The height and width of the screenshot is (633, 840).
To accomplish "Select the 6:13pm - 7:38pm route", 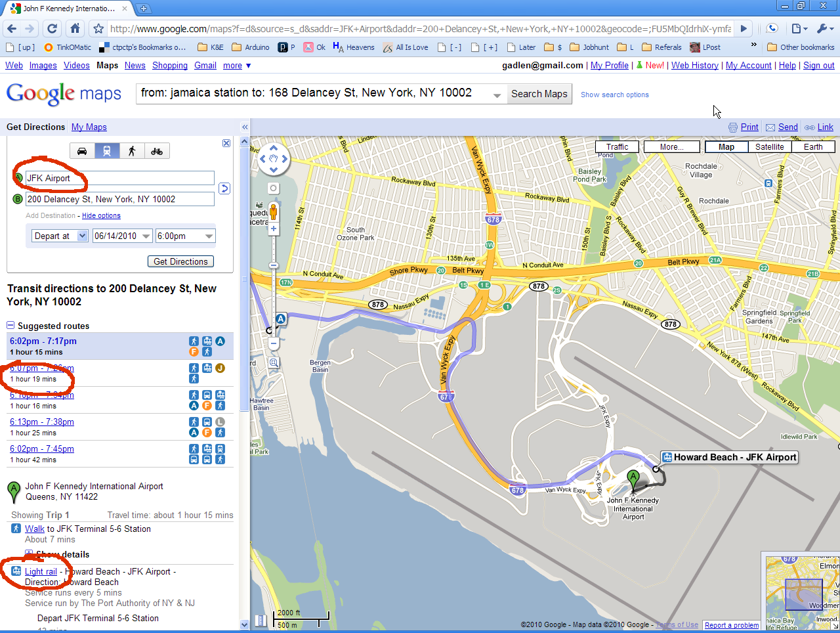I will coord(120,427).
